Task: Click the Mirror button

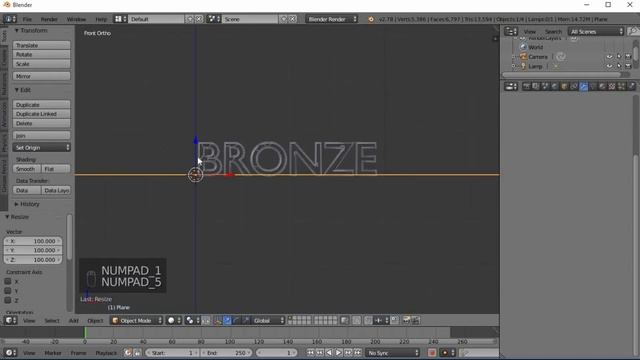Action: tap(41, 76)
